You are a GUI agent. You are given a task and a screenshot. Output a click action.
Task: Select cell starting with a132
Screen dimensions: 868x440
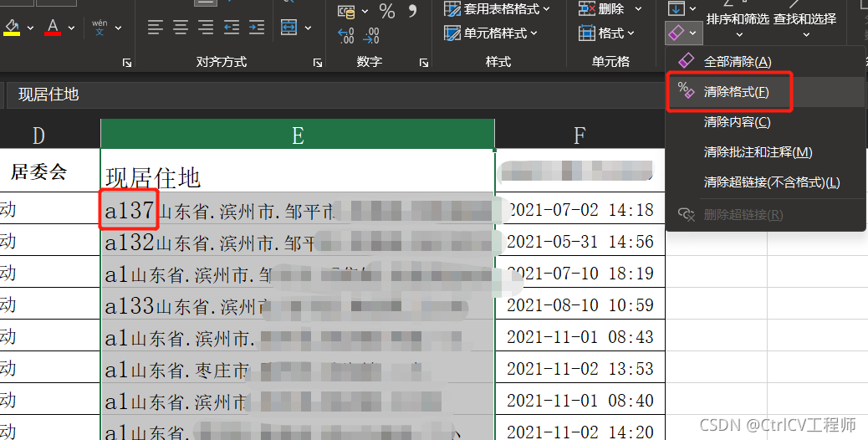click(298, 240)
